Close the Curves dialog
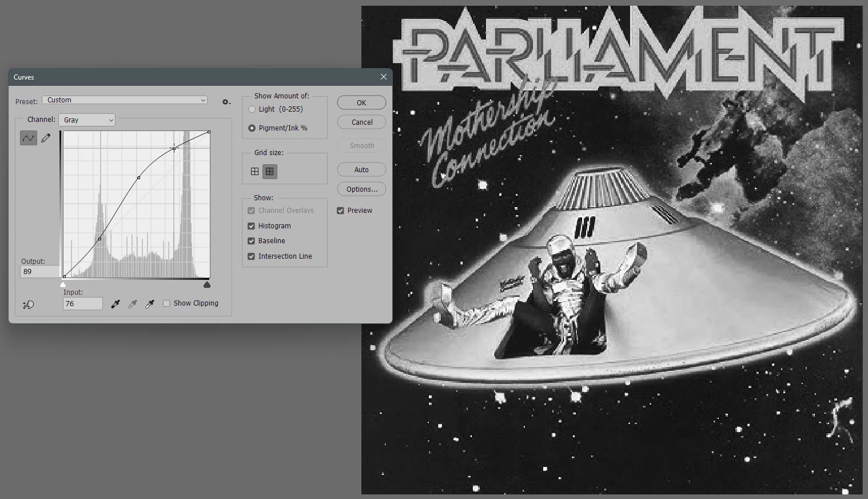 (x=384, y=77)
